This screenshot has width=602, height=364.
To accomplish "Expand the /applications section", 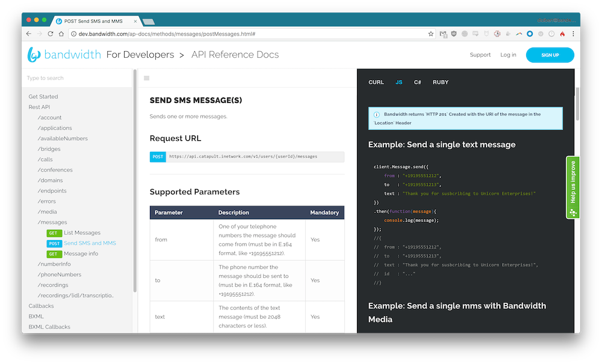I will coord(55,128).
